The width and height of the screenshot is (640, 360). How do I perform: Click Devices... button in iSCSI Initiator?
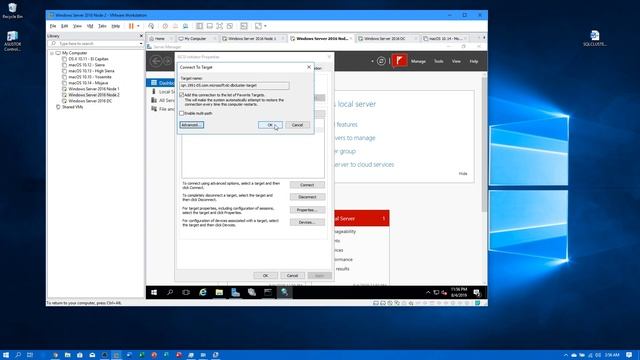click(x=307, y=222)
